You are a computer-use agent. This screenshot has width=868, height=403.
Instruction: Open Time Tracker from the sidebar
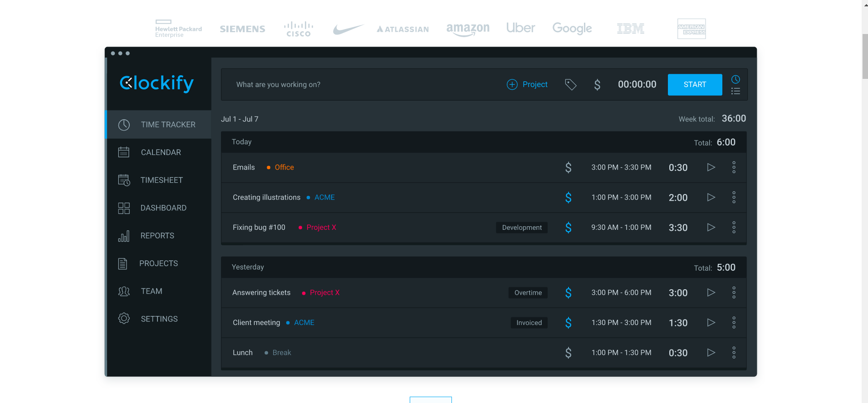coord(159,125)
